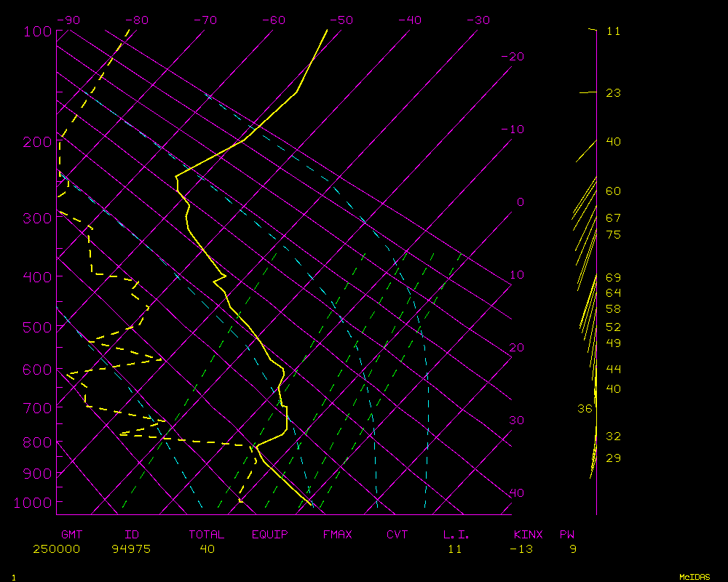Click the K-index value -13

point(521,549)
